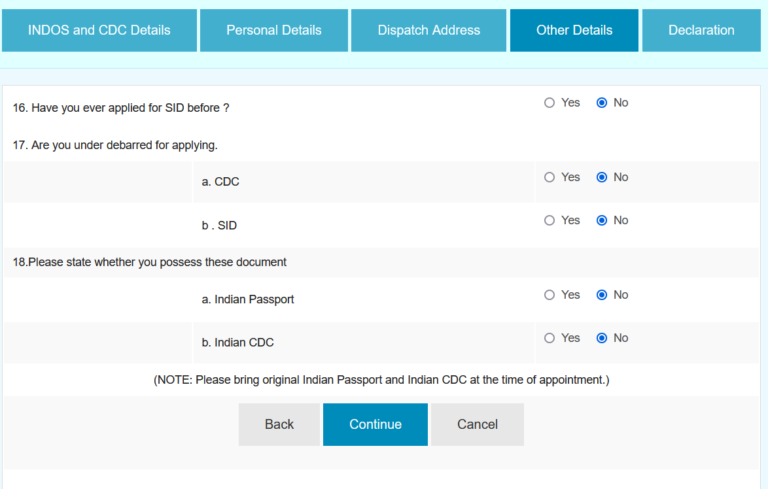Choose No for possessing Indian CDC

click(602, 338)
